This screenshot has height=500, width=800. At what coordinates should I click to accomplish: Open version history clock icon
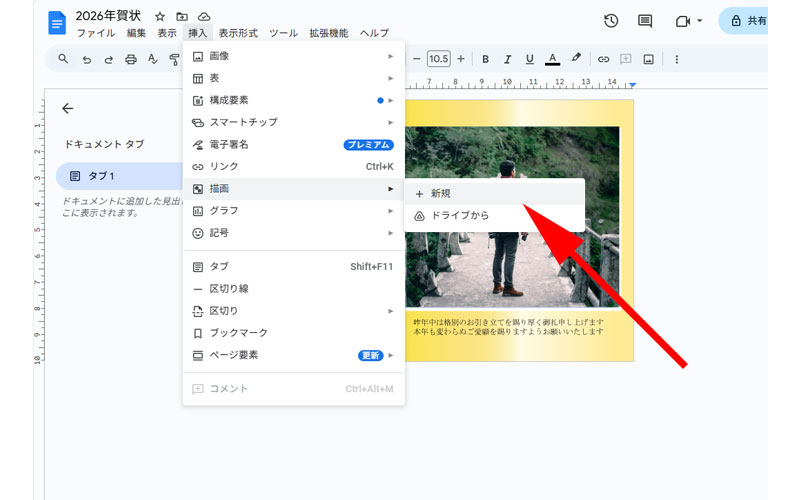pyautogui.click(x=611, y=21)
